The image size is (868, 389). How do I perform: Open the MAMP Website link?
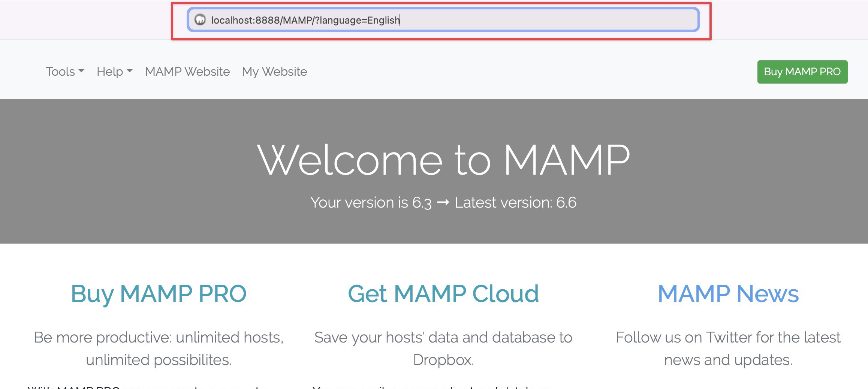(187, 72)
